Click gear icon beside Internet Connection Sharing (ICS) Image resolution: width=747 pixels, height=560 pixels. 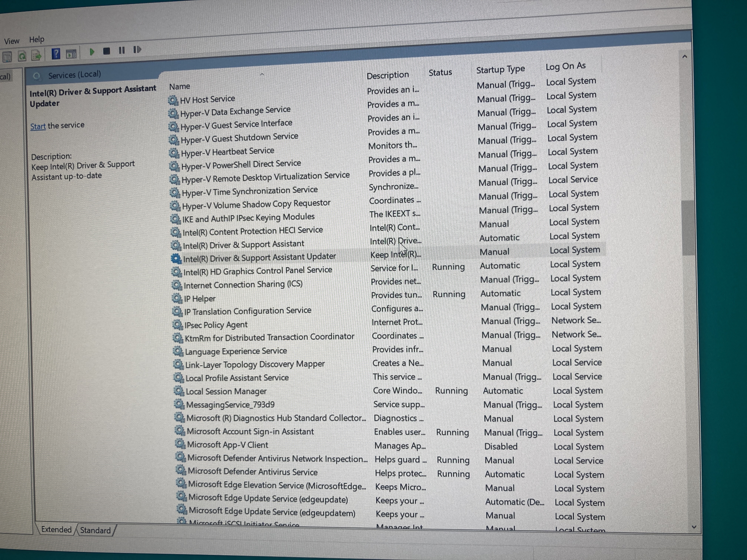tap(177, 285)
